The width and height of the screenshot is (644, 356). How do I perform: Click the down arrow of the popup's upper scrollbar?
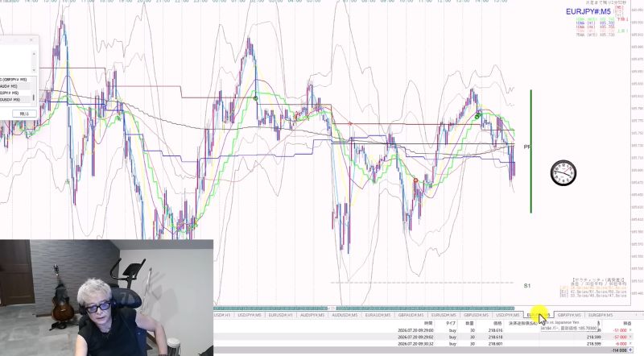34,71
